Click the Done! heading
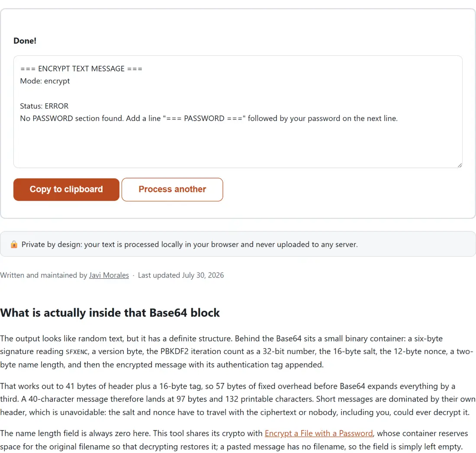476x453 pixels. tap(25, 41)
